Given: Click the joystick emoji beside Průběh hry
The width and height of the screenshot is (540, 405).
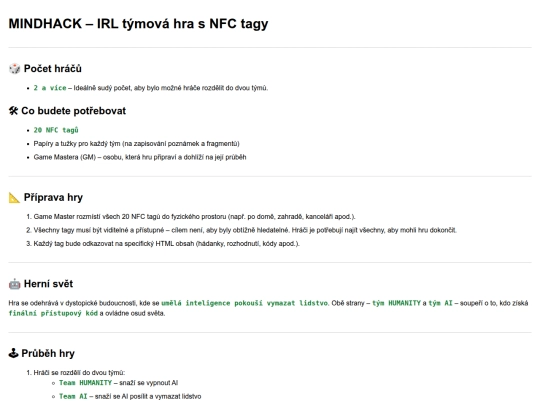Looking at the screenshot, I should click(13, 353).
